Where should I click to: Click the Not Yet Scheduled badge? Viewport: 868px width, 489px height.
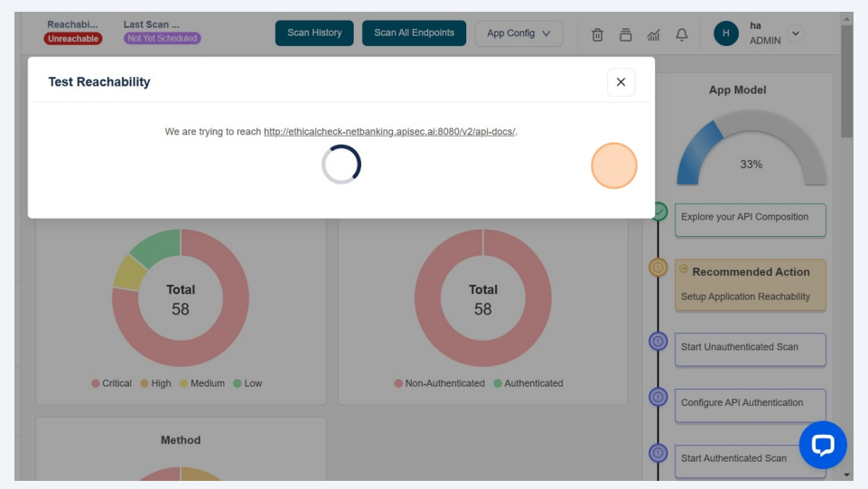pyautogui.click(x=163, y=39)
